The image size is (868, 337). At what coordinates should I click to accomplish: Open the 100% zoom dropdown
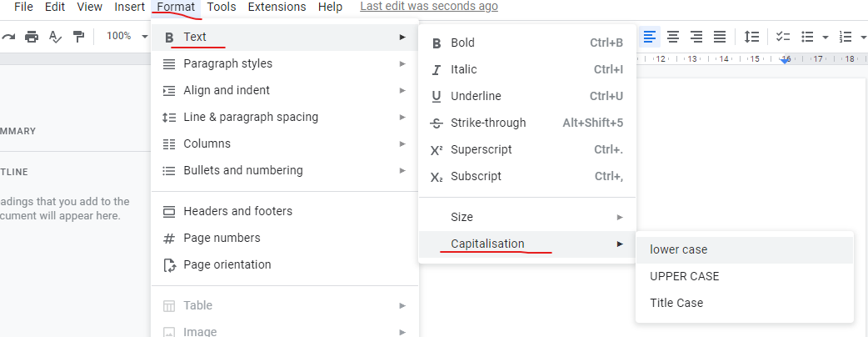(x=127, y=36)
